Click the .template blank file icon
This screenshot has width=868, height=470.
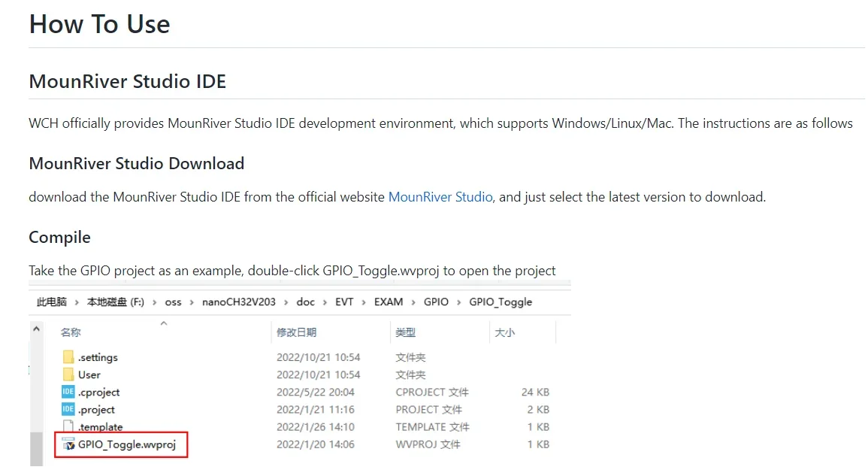[68, 426]
